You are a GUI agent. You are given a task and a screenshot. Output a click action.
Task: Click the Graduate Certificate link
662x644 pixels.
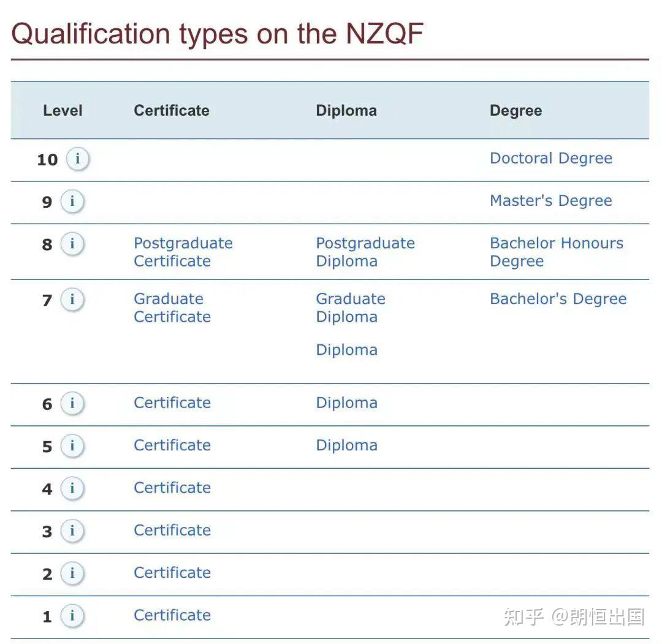[172, 308]
